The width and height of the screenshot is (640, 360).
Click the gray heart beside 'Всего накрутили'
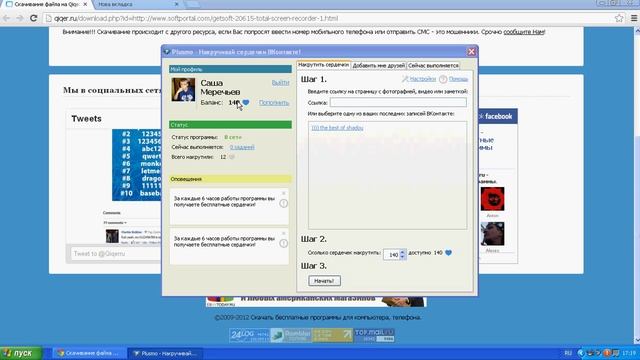tap(232, 157)
